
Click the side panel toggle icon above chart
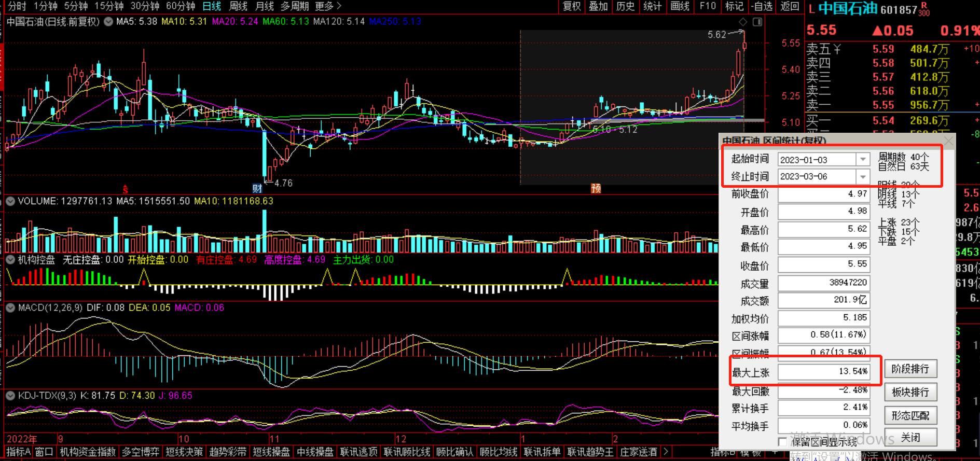tap(757, 22)
